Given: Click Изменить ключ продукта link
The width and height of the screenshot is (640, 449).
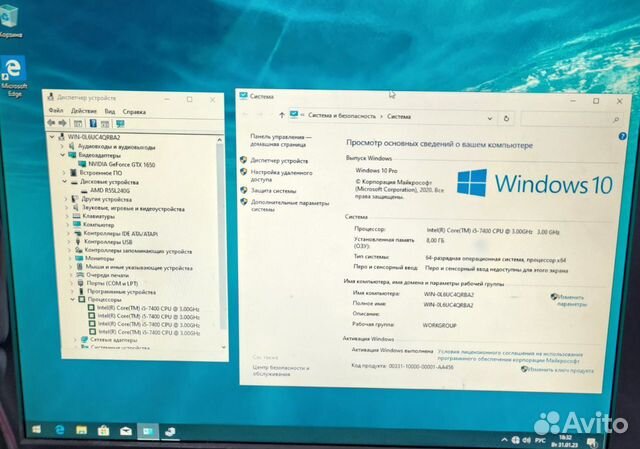Looking at the screenshot, I should coord(561,371).
